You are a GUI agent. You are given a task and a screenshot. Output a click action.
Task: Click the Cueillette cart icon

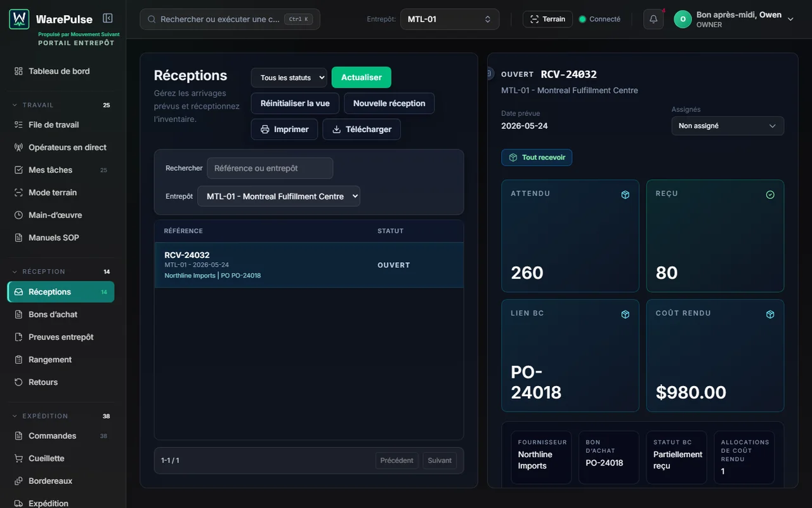pos(18,458)
